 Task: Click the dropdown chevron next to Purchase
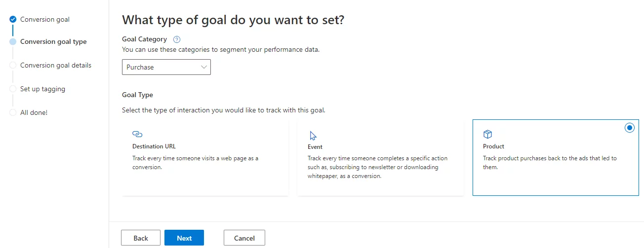[x=204, y=67]
